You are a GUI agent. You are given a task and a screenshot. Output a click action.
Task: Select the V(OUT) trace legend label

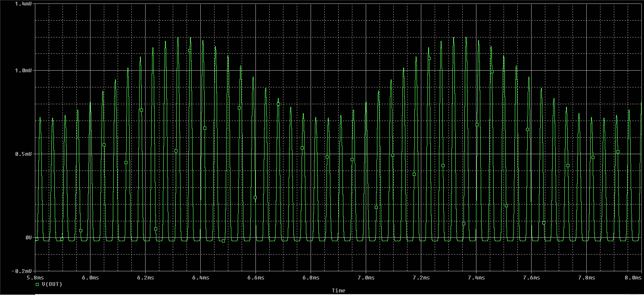point(52,284)
